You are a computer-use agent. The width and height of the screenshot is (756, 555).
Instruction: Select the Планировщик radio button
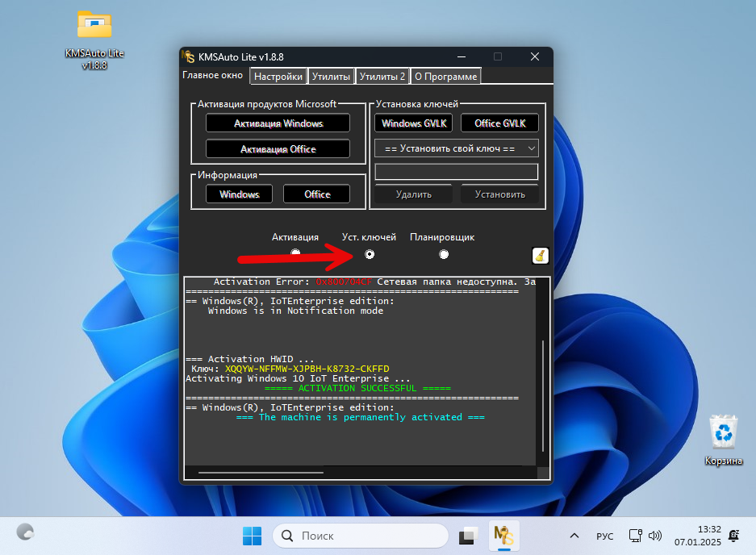[x=444, y=254]
